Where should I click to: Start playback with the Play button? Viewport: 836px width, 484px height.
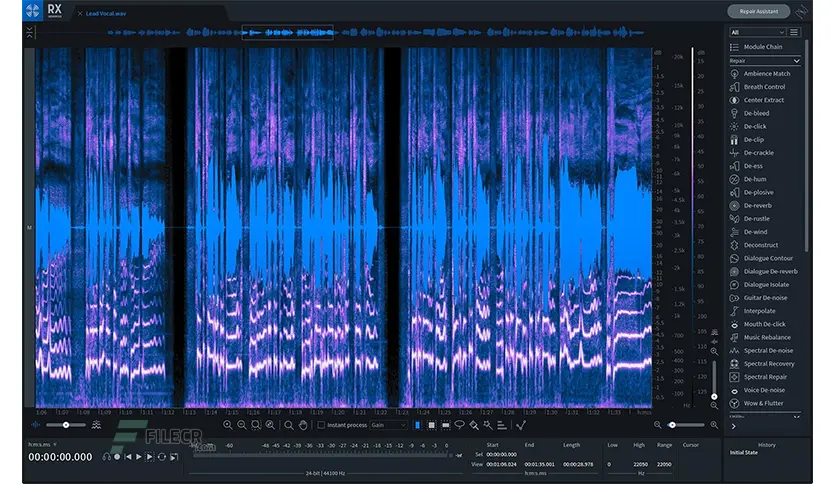click(139, 457)
